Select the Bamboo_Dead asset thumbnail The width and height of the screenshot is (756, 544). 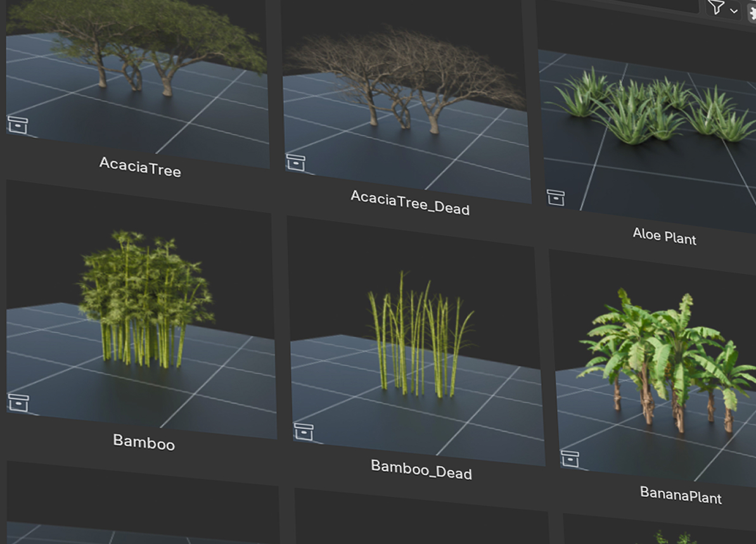coord(416,341)
